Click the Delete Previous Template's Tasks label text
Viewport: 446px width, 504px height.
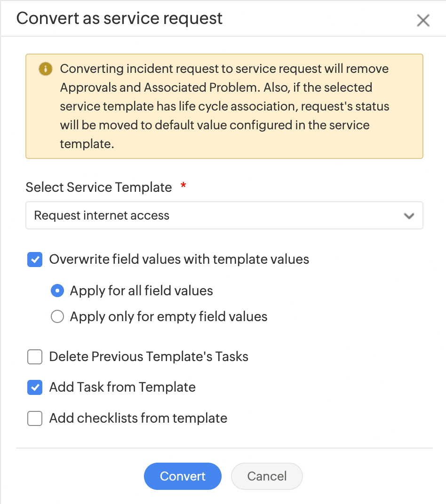[149, 357]
